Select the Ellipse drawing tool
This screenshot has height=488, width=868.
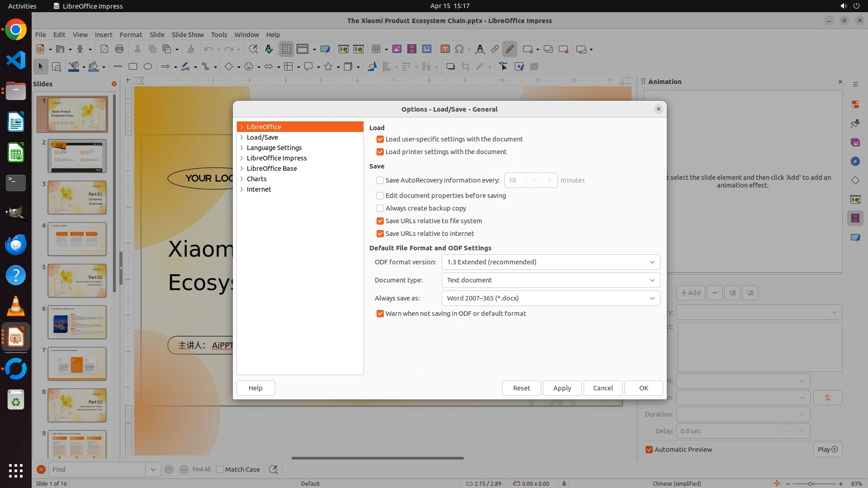pyautogui.click(x=147, y=67)
